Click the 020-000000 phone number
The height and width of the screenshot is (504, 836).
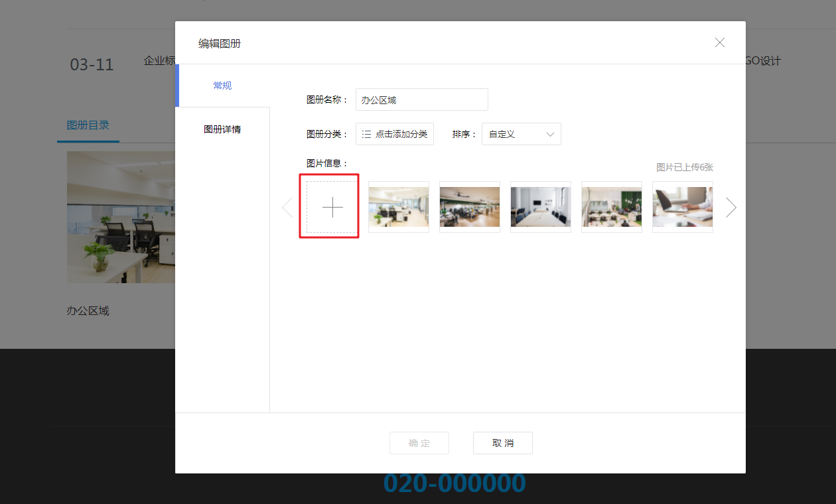[455, 483]
